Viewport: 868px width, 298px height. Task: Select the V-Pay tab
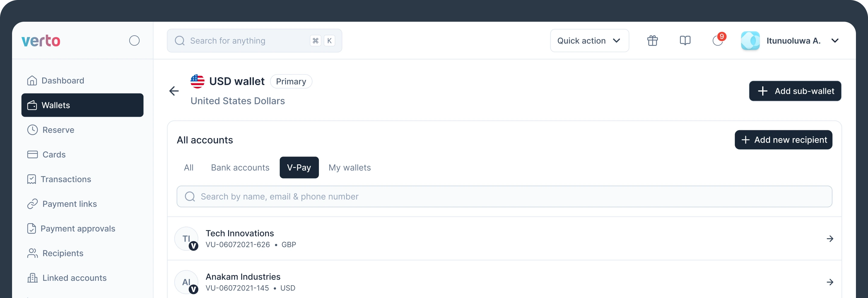click(x=299, y=167)
